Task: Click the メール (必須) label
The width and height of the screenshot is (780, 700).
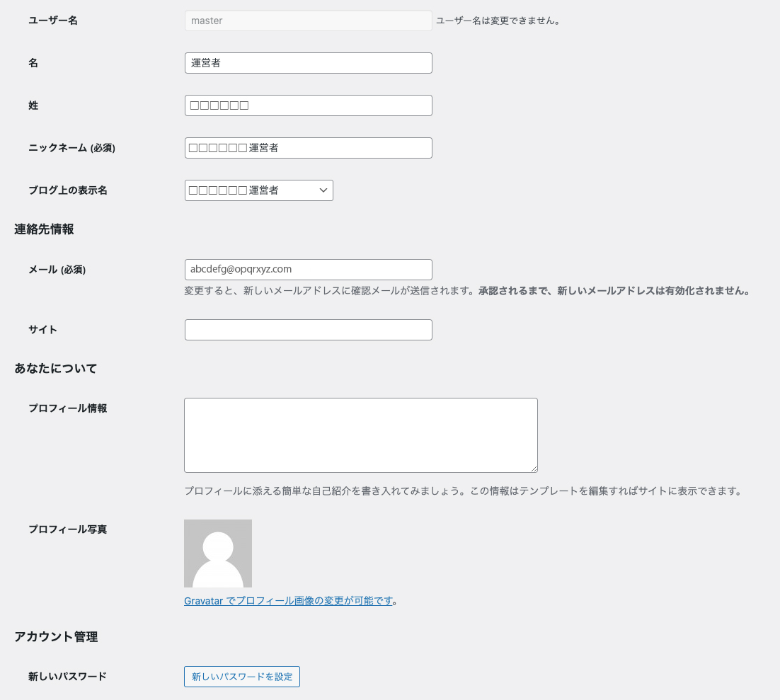Action: point(57,270)
